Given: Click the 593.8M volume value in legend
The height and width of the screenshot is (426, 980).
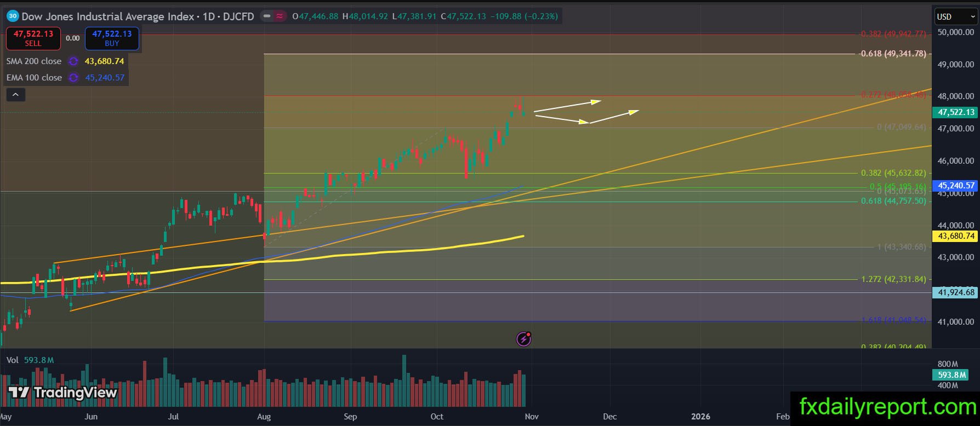Looking at the screenshot, I should pyautogui.click(x=39, y=360).
